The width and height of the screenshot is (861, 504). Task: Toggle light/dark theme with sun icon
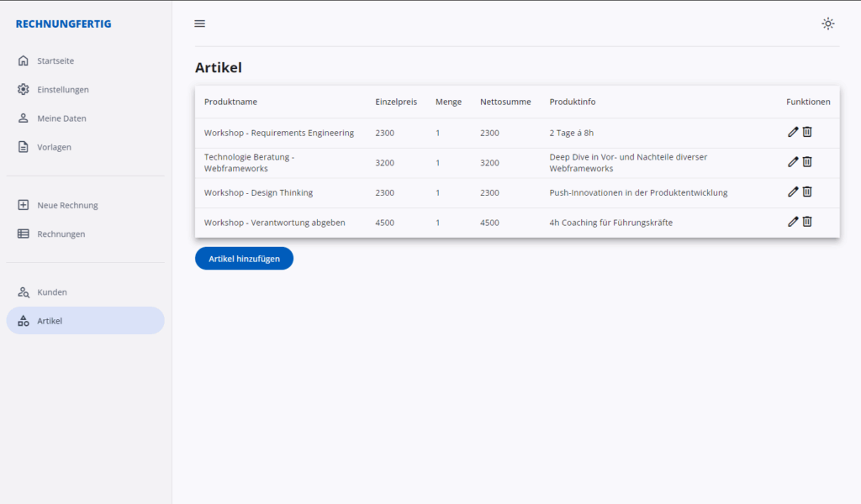(x=828, y=24)
